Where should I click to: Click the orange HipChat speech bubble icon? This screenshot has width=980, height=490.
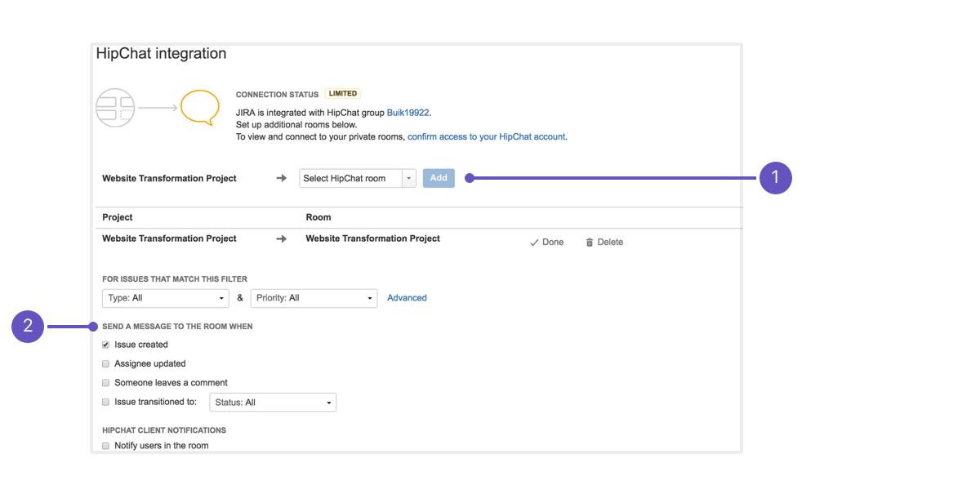click(x=200, y=107)
